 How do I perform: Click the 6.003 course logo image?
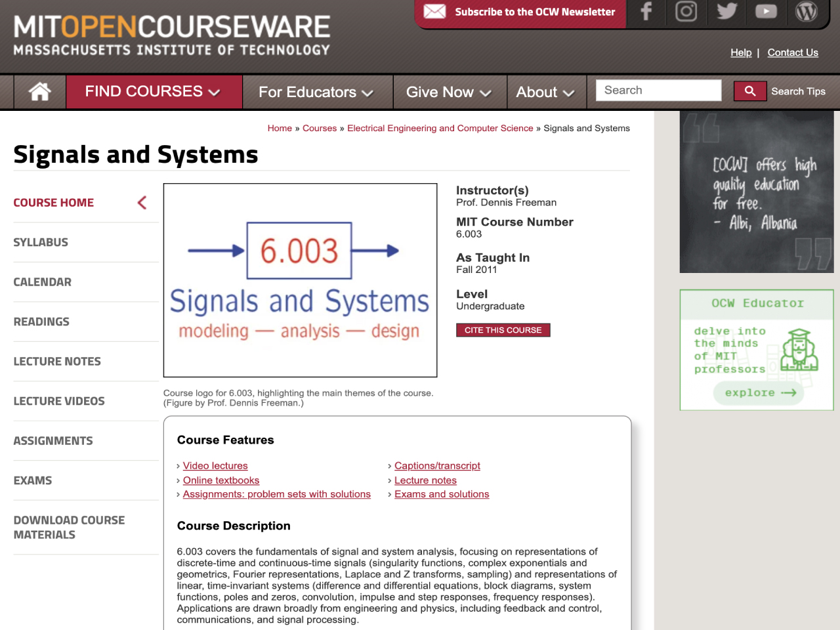coord(300,280)
